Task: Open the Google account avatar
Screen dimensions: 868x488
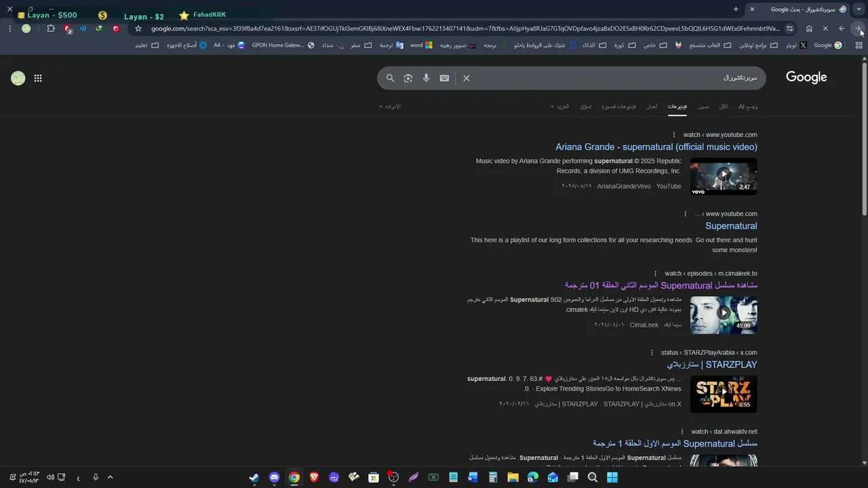Action: pos(18,78)
